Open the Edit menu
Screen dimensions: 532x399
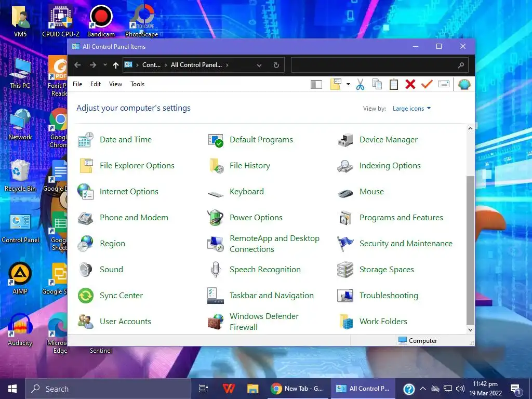[x=96, y=84]
